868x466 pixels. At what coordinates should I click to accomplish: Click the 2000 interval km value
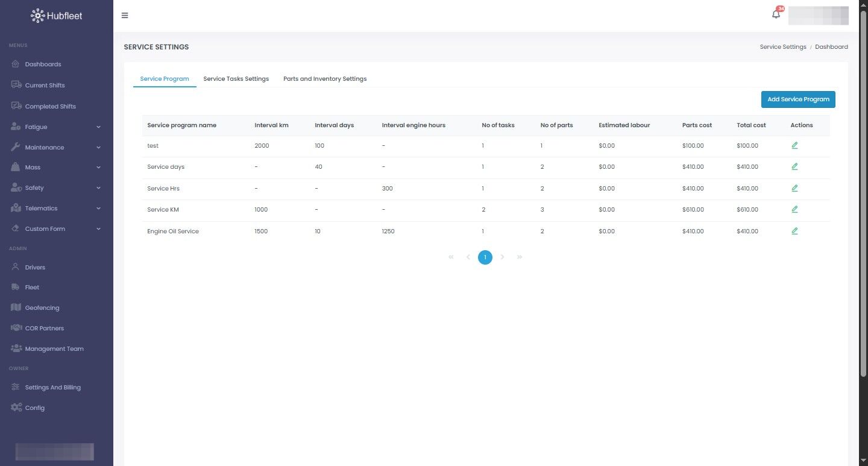coord(262,146)
